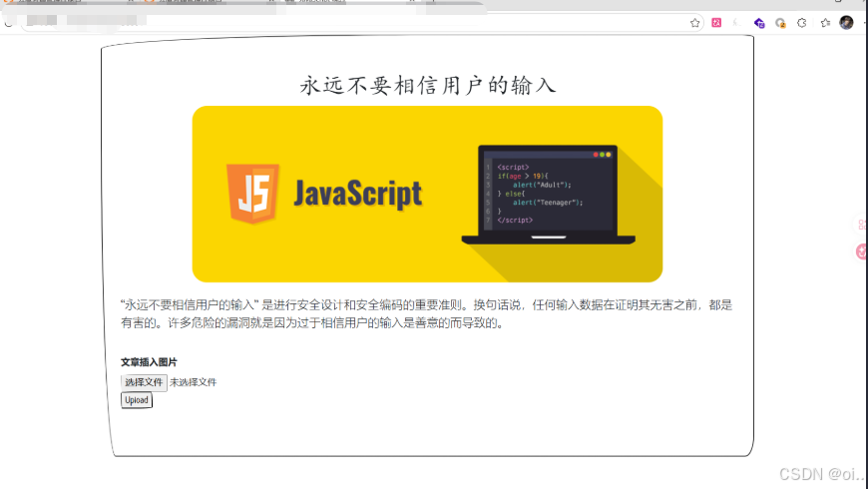This screenshot has width=868, height=489.
Task: Click the 永远不要相信用户的输入 page heading
Action: (427, 85)
